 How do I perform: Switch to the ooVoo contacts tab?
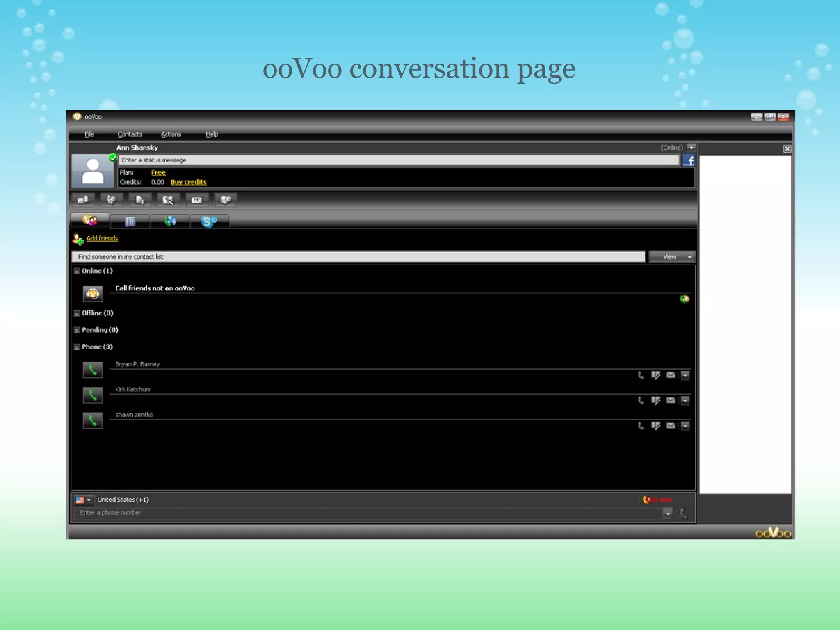(90, 221)
